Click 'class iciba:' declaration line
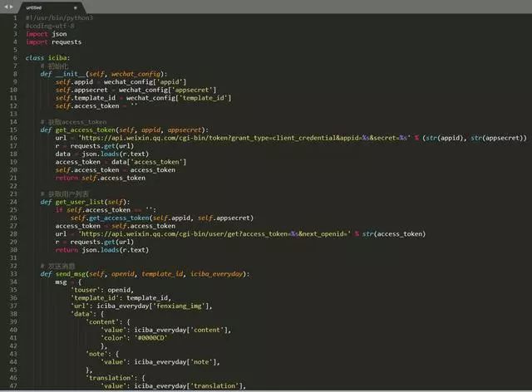This screenshot has height=392, width=532. coord(47,58)
